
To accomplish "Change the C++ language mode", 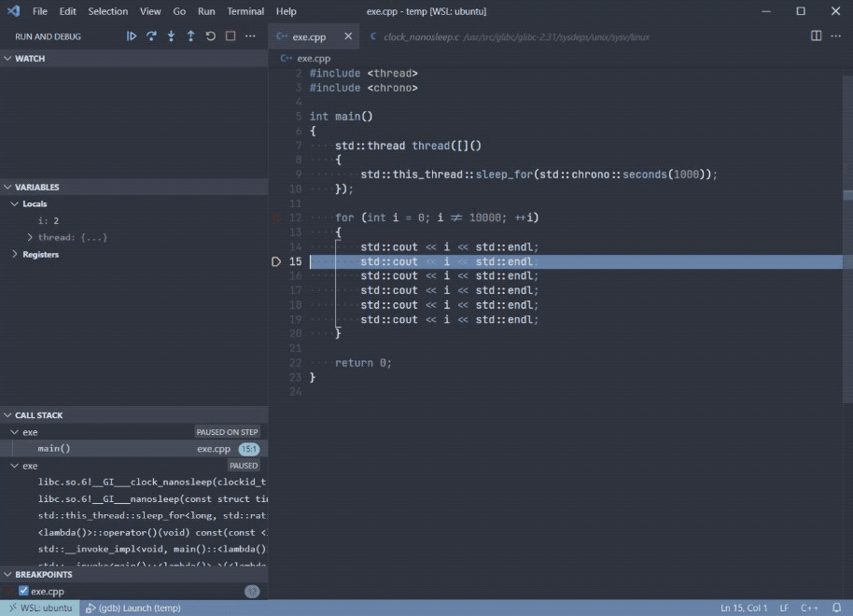I will 809,608.
